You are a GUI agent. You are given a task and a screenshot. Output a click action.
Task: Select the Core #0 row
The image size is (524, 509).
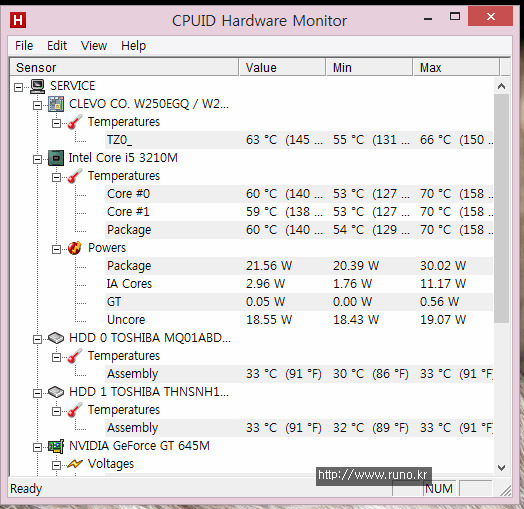click(299, 194)
